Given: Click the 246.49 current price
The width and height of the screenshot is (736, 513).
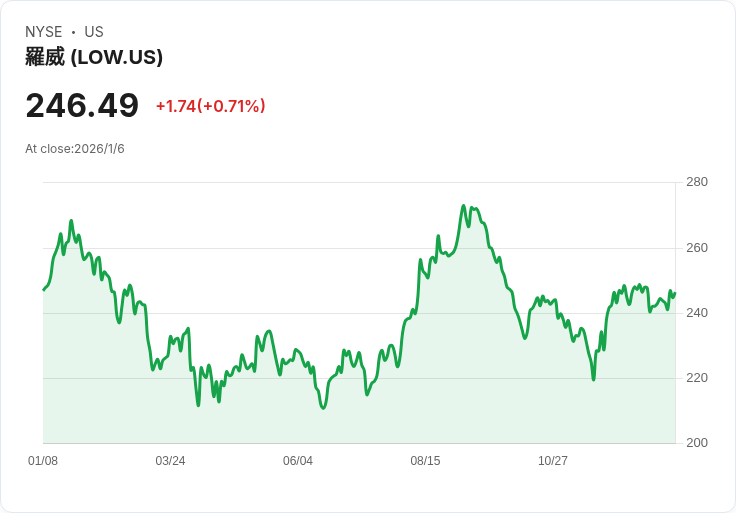Looking at the screenshot, I should (x=82, y=106).
